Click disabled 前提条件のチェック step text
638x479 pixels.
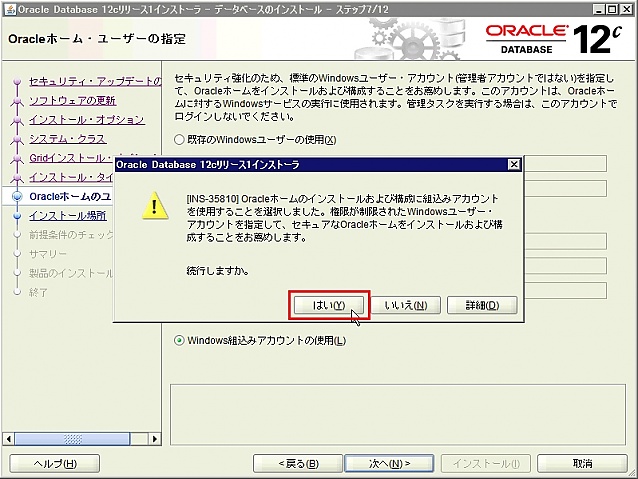coord(71,235)
